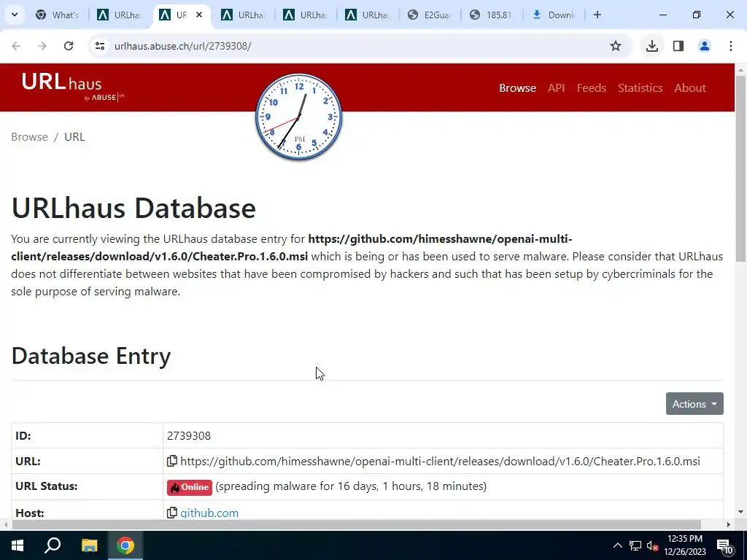This screenshot has height=560, width=747.
Task: Open the taskbar clock and date
Action: coord(685,545)
